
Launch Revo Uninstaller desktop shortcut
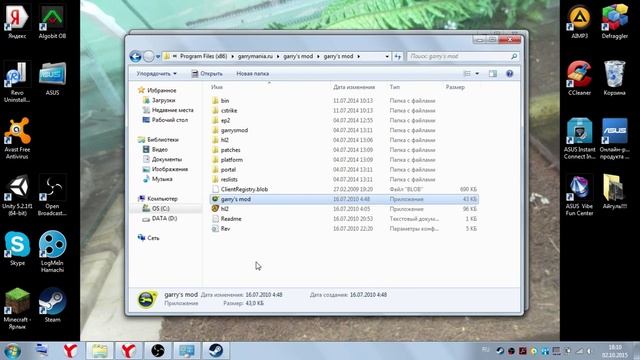tap(17, 82)
